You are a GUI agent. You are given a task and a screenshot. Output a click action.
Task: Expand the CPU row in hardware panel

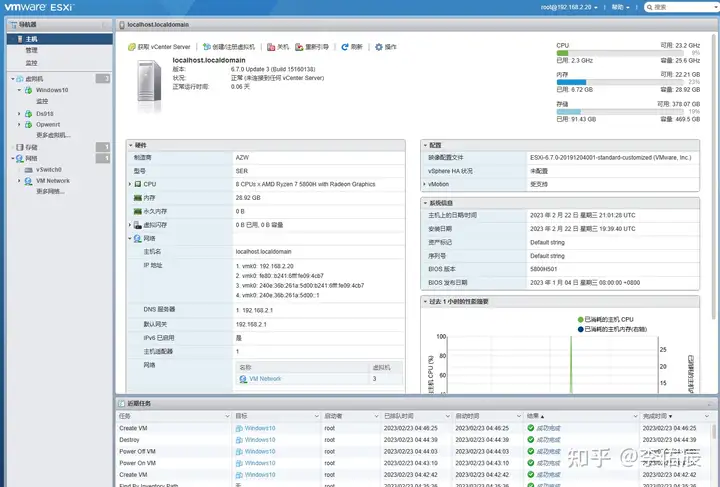(x=130, y=184)
